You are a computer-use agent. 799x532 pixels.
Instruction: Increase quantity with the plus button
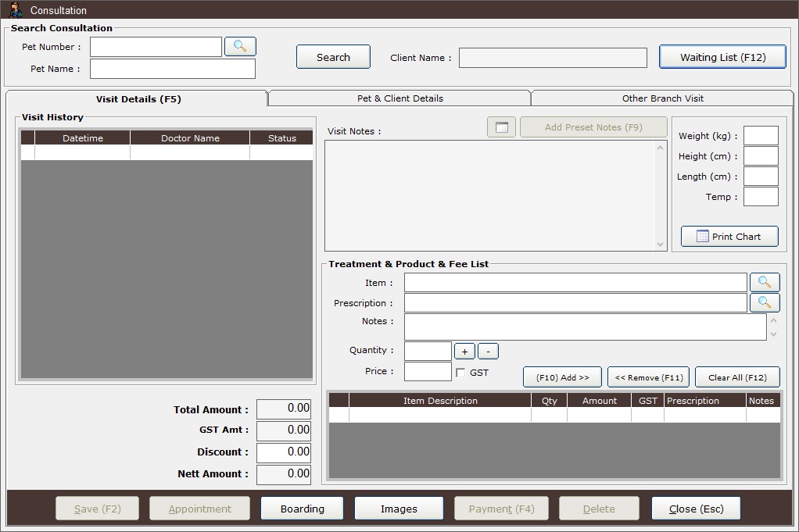pyautogui.click(x=464, y=352)
